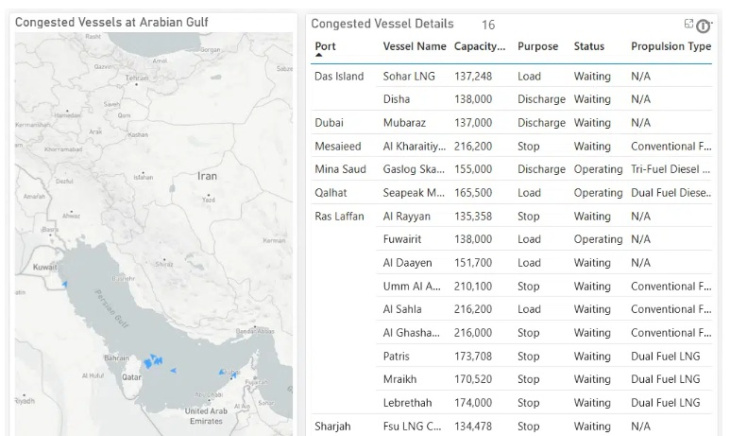
Task: Select the Mubaraz vessel in Dubai row
Action: point(404,123)
